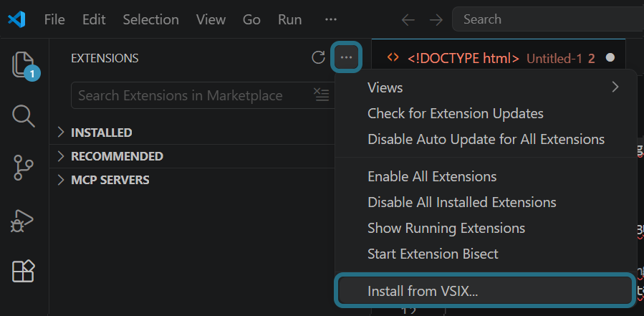Click the HTML file icon on the tab
The width and height of the screenshot is (644, 316).
393,57
